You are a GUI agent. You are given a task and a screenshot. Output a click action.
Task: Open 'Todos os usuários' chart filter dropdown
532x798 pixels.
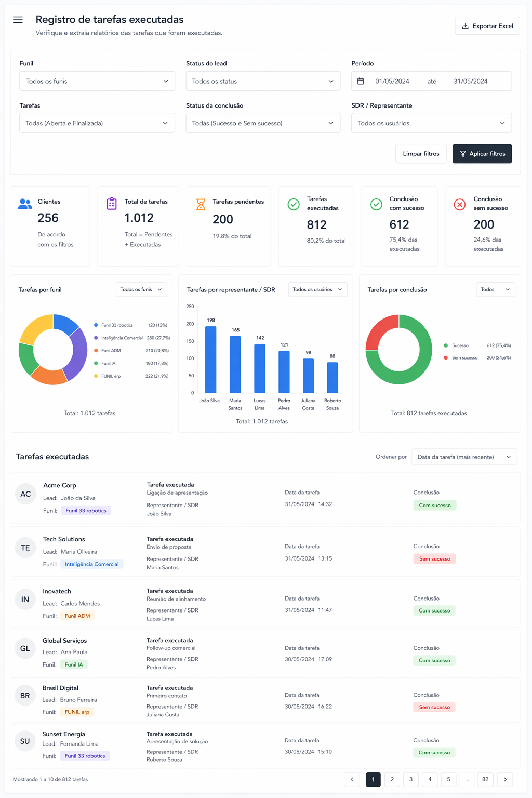click(x=317, y=289)
